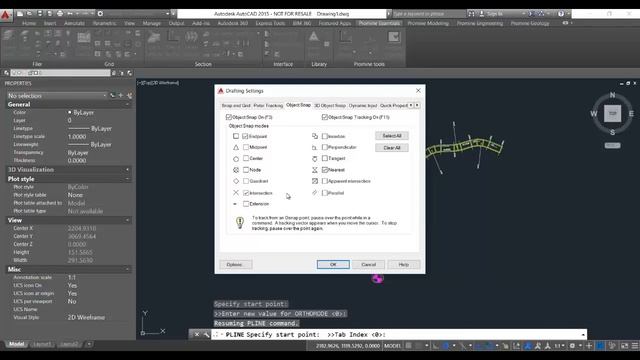Collapse the General section in Properties
Screen dimensions: 640x360
point(127,104)
